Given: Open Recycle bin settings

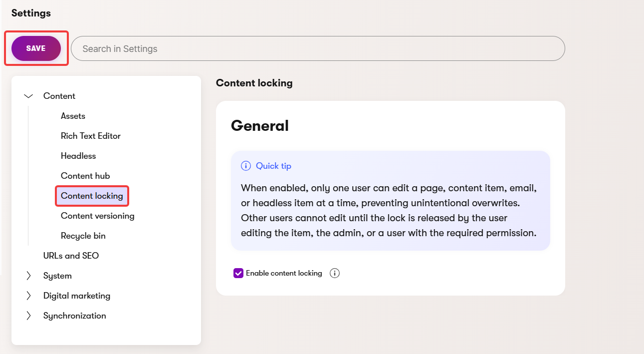Looking at the screenshot, I should (x=83, y=236).
